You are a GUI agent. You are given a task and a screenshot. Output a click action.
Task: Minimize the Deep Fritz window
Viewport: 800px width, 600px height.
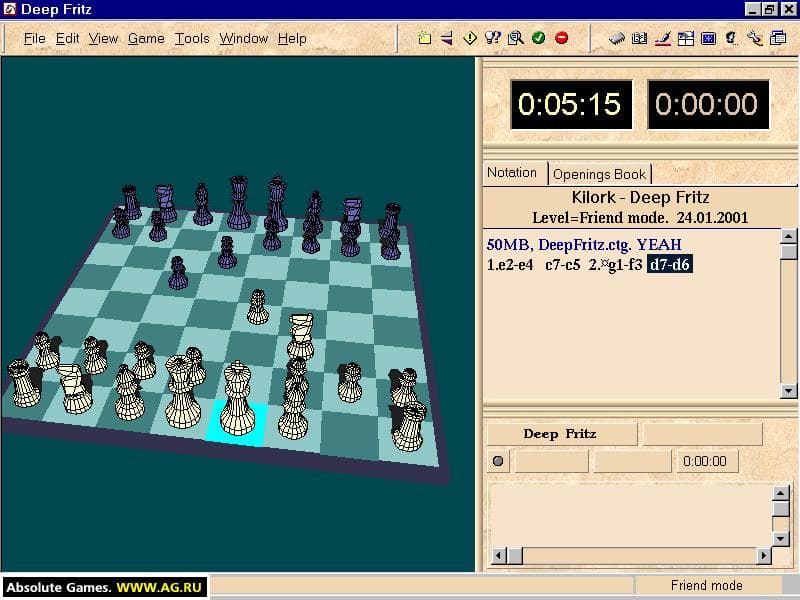point(753,9)
